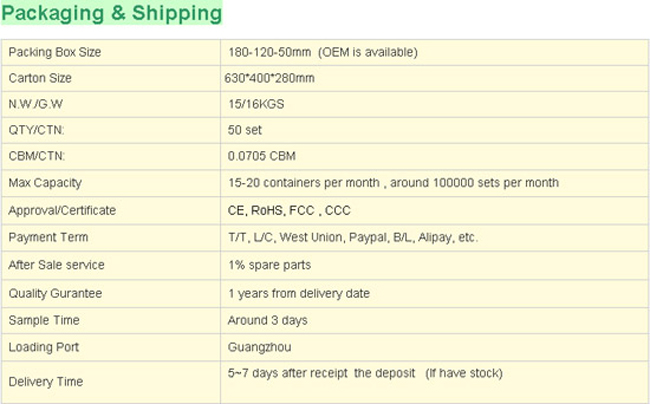Click the 15/16KGS weight value
The height and width of the screenshot is (404, 650).
coord(256,104)
